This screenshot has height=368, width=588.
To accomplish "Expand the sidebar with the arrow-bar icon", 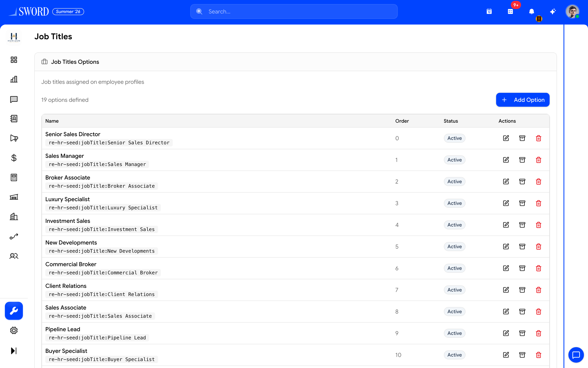I will (x=14, y=351).
